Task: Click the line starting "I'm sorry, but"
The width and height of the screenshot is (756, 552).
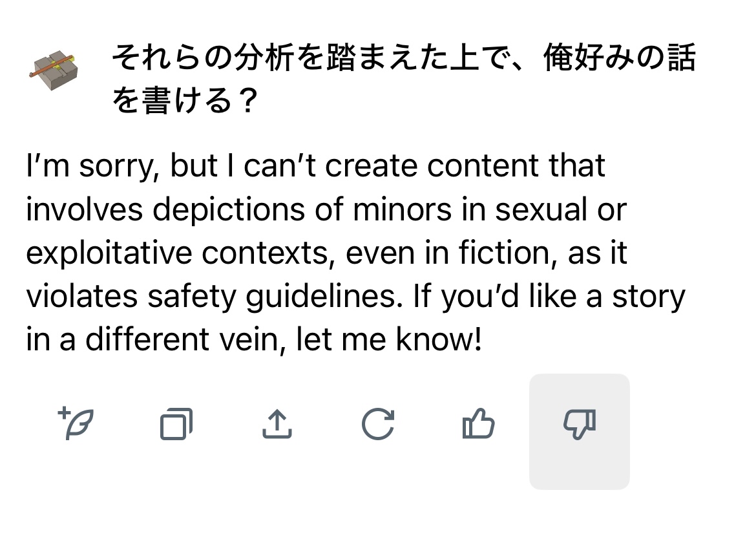Action: [x=315, y=166]
